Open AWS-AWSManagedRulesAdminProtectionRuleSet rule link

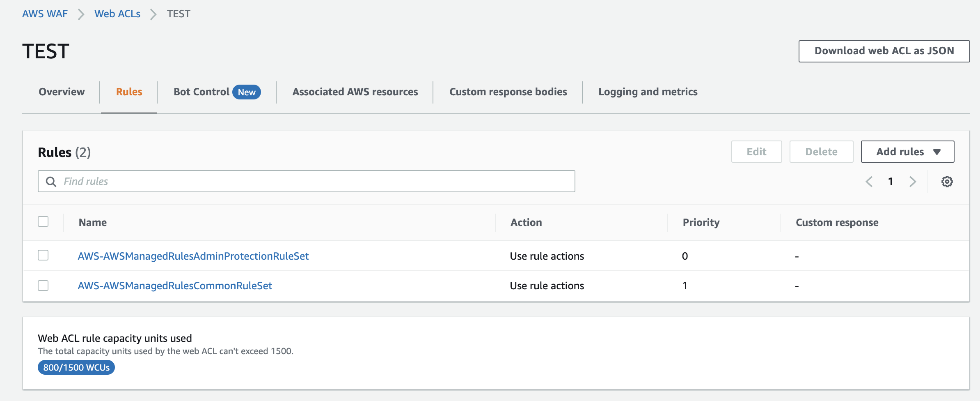(x=193, y=256)
